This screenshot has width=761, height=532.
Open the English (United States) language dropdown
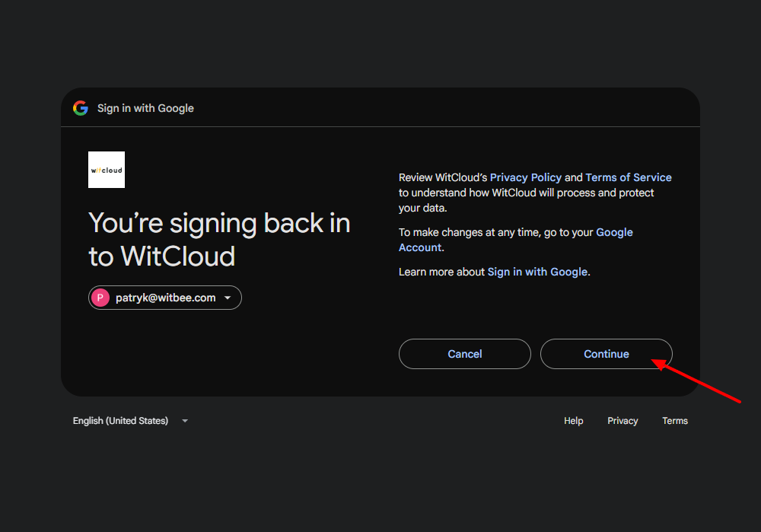[130, 421]
